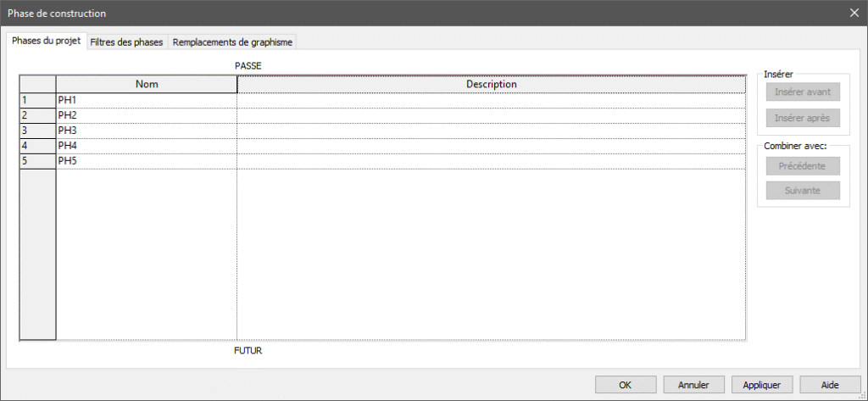Click the Précédente combine button
868x401 pixels.
[802, 165]
